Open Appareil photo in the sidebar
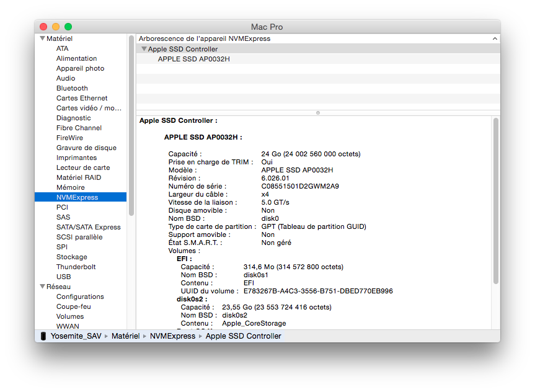The width and height of the screenshot is (535, 392). tap(80, 68)
